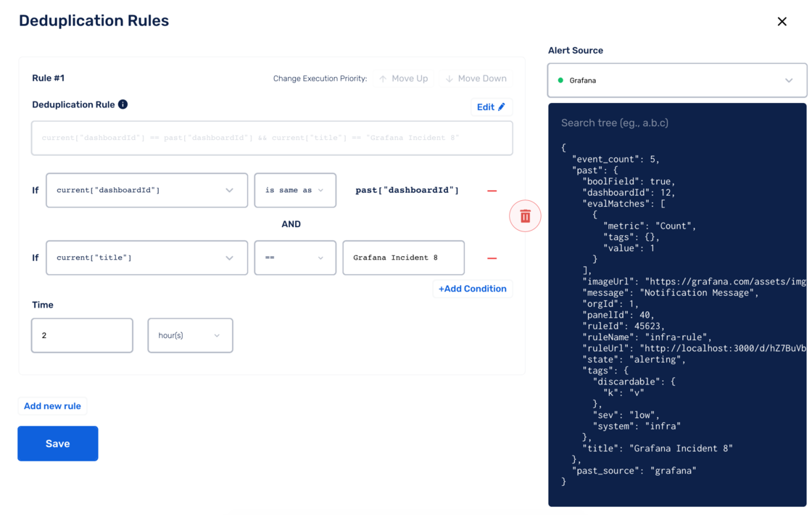Click the "sev": "low" line
This screenshot has height=515, width=812.
click(x=626, y=415)
